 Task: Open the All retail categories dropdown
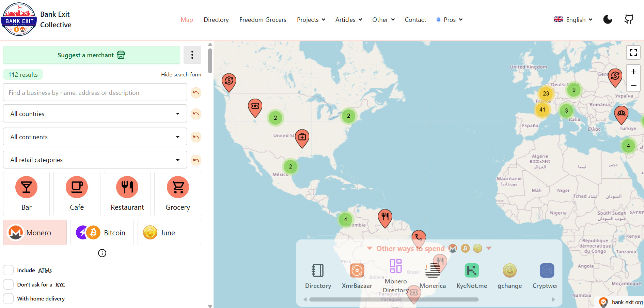pyautogui.click(x=95, y=160)
